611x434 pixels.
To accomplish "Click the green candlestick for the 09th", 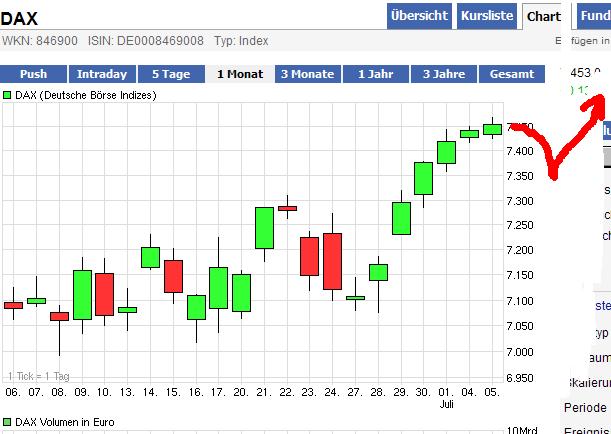I will (83, 295).
